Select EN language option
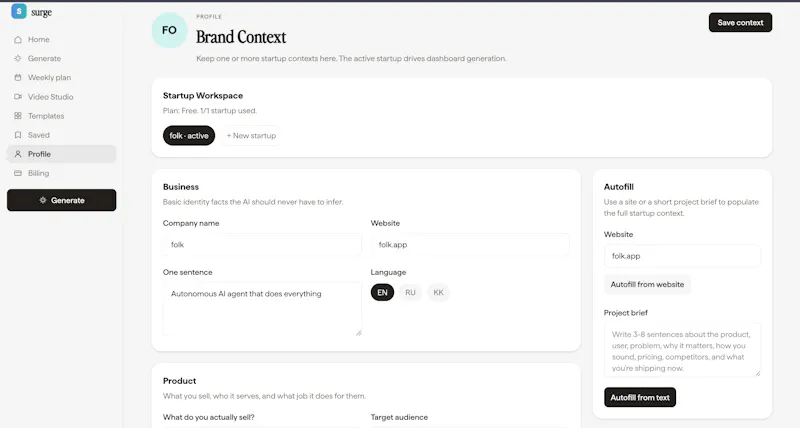The width and height of the screenshot is (800, 428). pos(382,292)
